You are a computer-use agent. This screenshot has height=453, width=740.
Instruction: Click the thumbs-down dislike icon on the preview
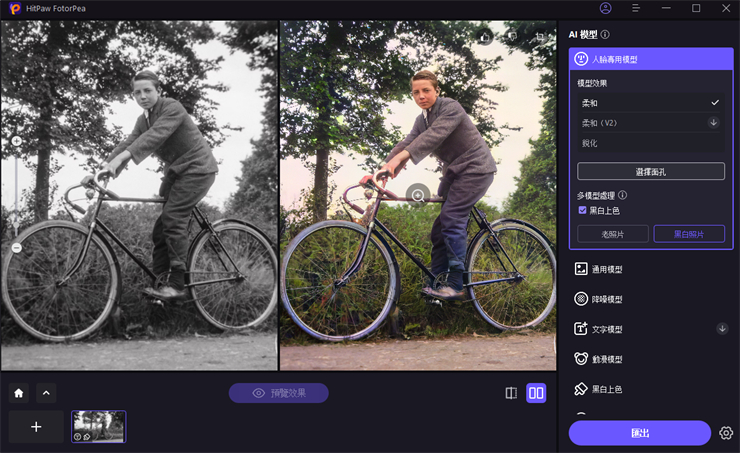pos(512,37)
